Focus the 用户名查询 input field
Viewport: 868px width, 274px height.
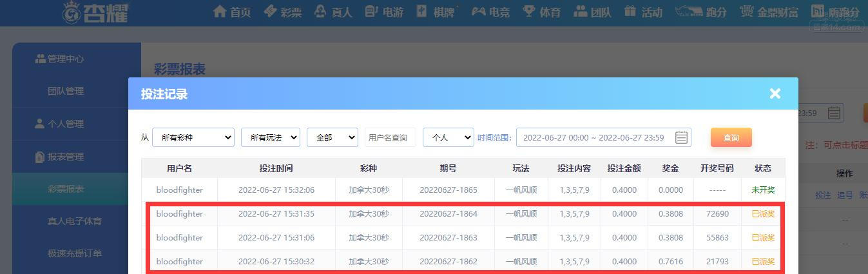[391, 137]
